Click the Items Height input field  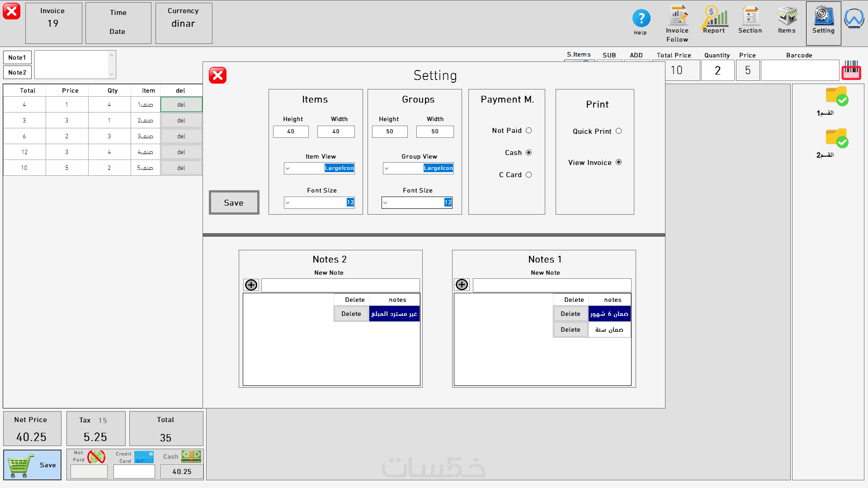click(291, 131)
